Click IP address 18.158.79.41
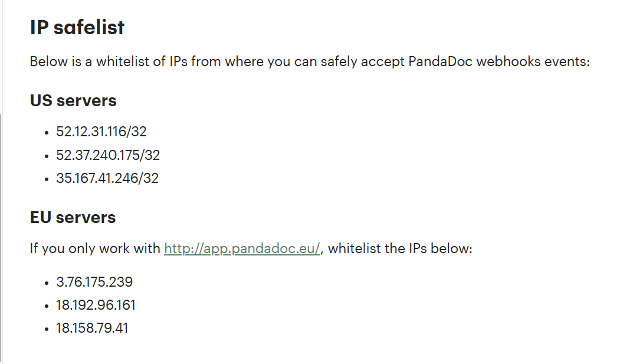The width and height of the screenshot is (633, 364). [x=92, y=327]
